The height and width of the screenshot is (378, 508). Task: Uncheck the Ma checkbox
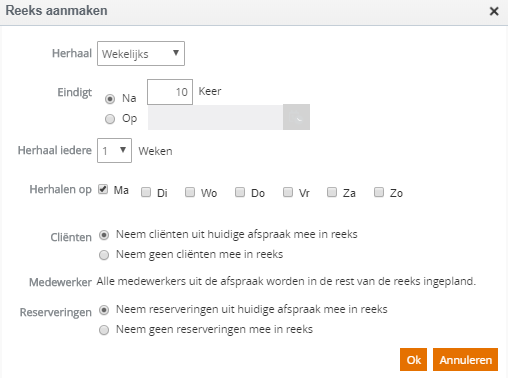(103, 189)
